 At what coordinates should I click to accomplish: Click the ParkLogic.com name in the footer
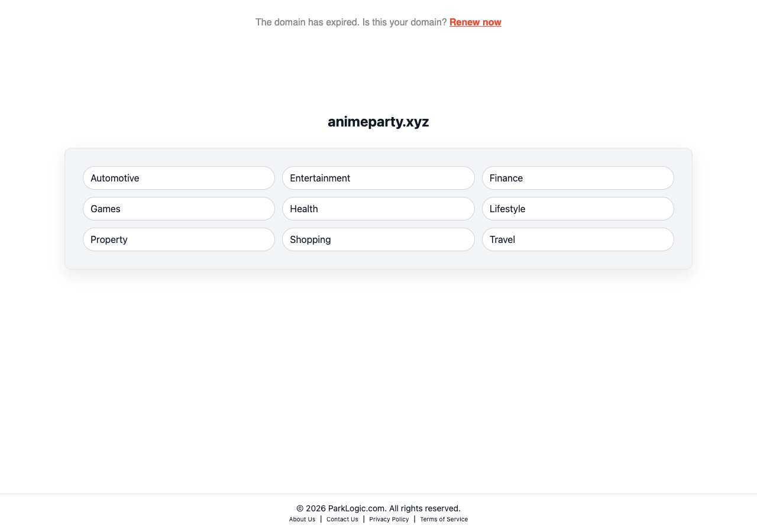tap(357, 508)
